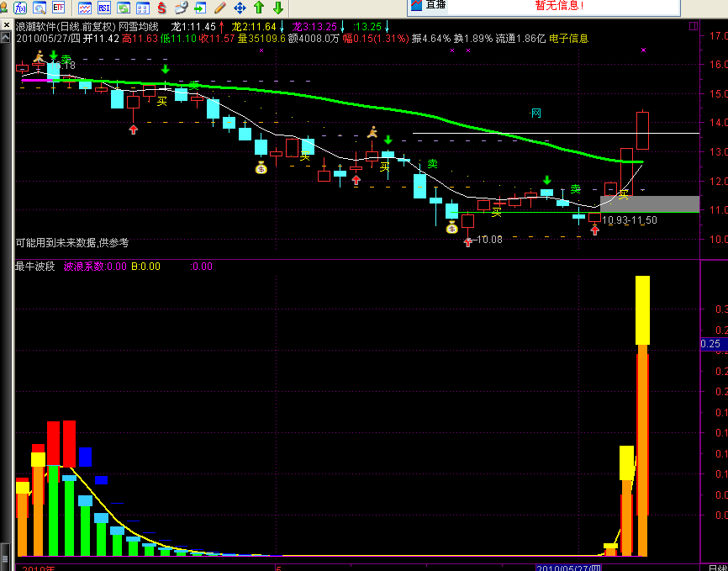Click the f(x) formula icon

(19, 8)
